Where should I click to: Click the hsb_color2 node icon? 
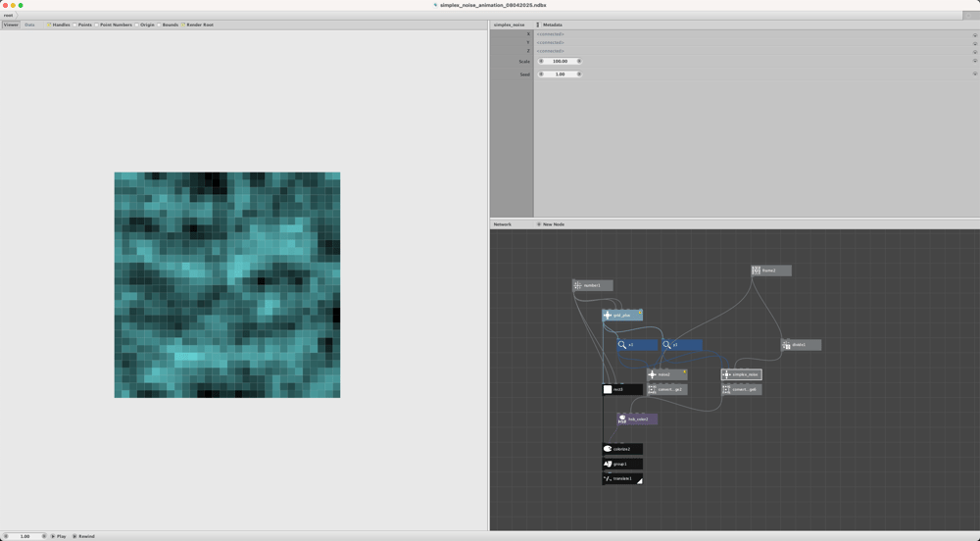[622, 419]
